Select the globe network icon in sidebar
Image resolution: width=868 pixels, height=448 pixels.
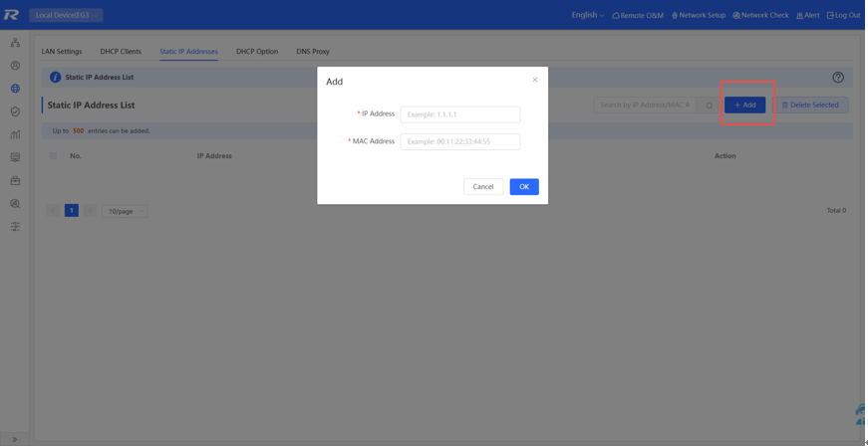[15, 89]
